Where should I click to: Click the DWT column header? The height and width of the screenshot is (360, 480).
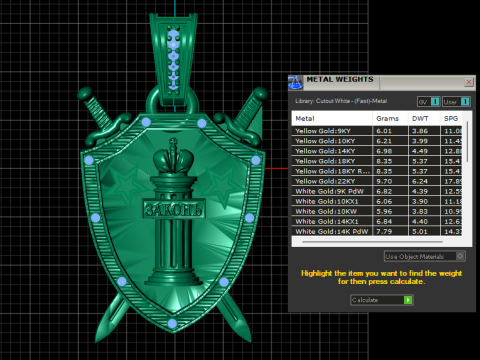pyautogui.click(x=424, y=118)
